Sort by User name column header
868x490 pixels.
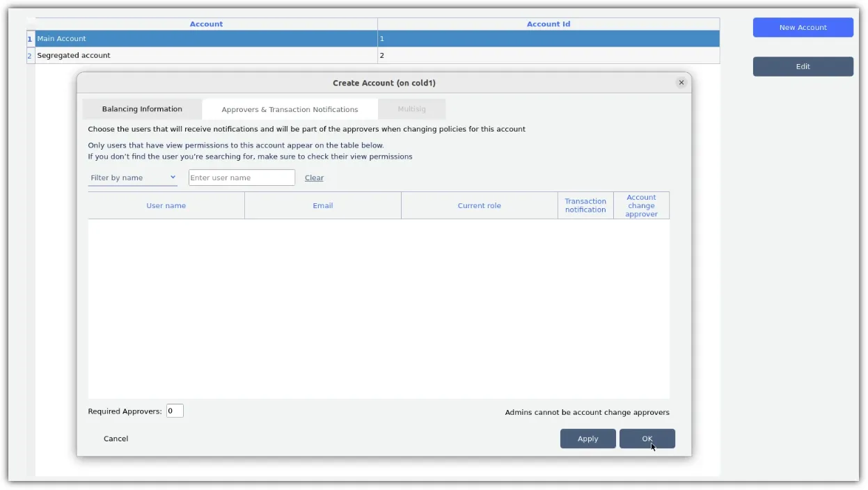pos(166,206)
